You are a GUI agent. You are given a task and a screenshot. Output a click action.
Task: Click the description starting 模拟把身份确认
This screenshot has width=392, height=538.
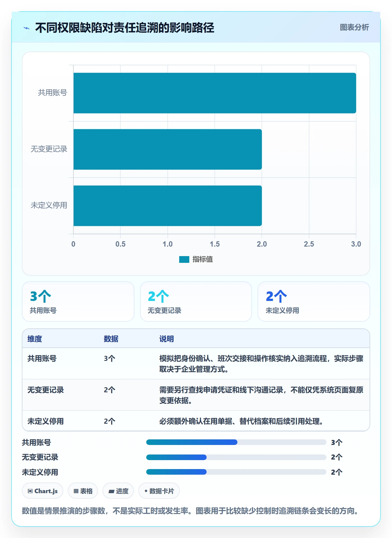[261, 364]
